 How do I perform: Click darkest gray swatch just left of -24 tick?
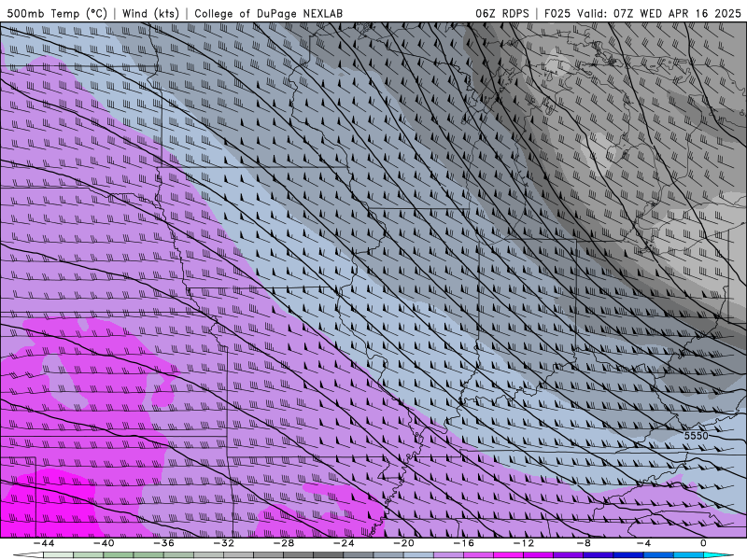pos(329,555)
